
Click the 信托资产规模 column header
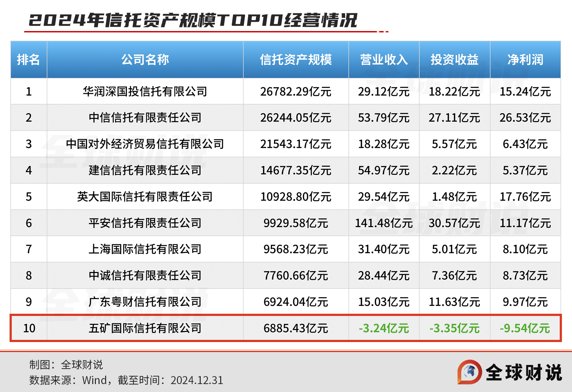[x=296, y=60]
